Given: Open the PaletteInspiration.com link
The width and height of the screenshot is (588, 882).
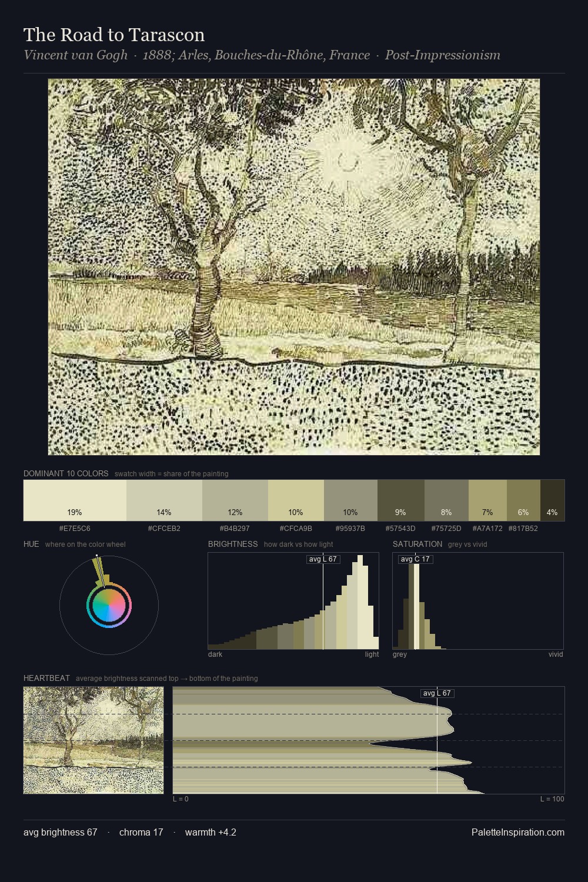Looking at the screenshot, I should click(x=518, y=832).
